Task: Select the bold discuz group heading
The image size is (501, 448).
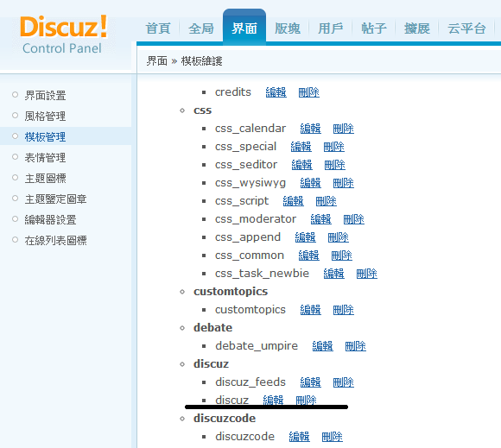Action: [x=212, y=364]
